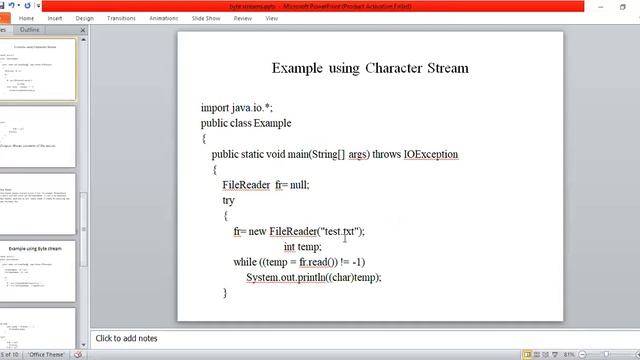Go to the View ribbon tab
This screenshot has height=360, width=640.
pyautogui.click(x=271, y=18)
